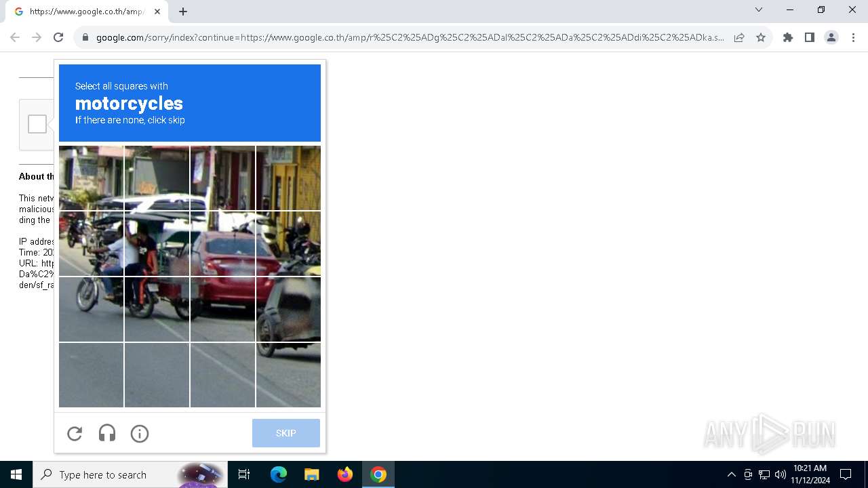Select the google.co.th browser tab
This screenshot has height=488, width=868.
coord(87,12)
